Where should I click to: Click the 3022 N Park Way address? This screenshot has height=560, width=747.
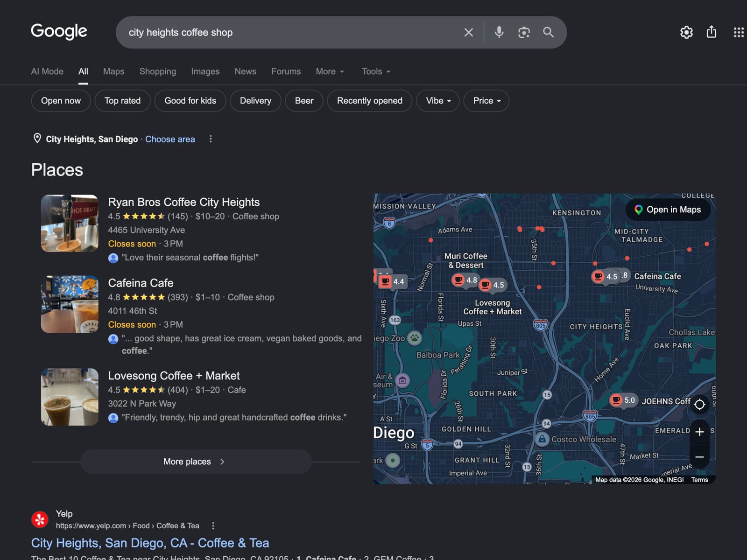click(142, 404)
